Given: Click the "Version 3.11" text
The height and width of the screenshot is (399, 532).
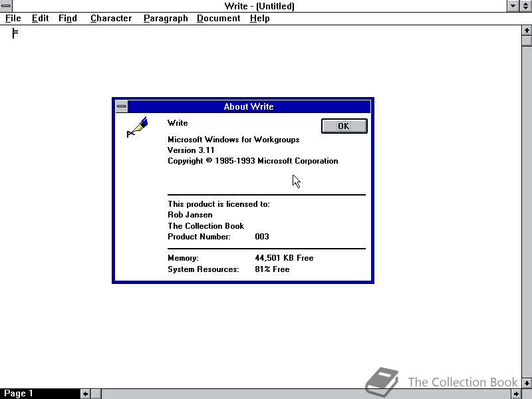Looking at the screenshot, I should 191,150.
